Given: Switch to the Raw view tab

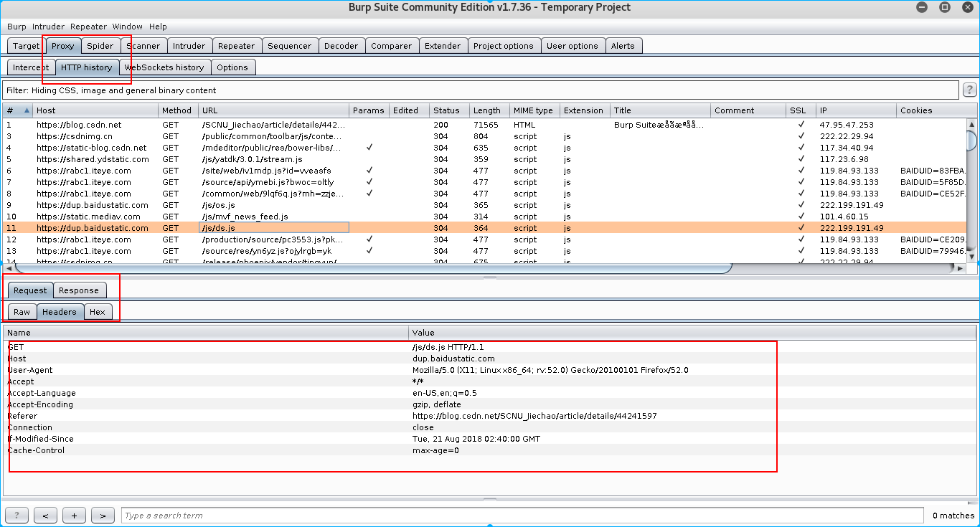Looking at the screenshot, I should [22, 312].
